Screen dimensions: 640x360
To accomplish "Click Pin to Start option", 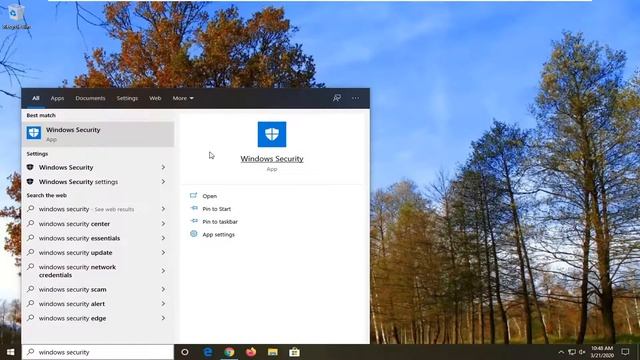I will tap(217, 209).
